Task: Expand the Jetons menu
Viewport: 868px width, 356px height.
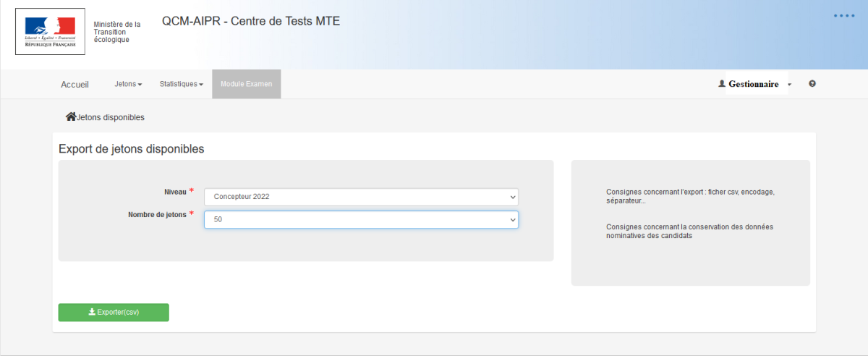Action: pyautogui.click(x=128, y=84)
